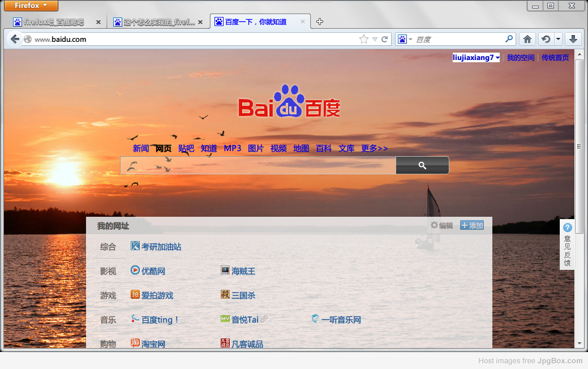Reload the page using the refresh icon
Screen dimensions: 588x369
click(x=385, y=39)
